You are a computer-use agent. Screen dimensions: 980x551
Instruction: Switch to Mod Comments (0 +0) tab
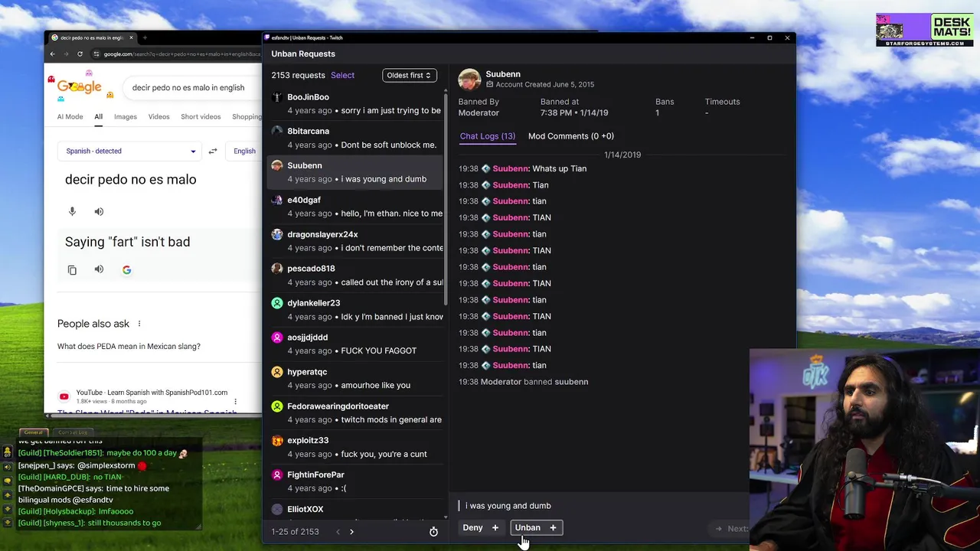[570, 136]
